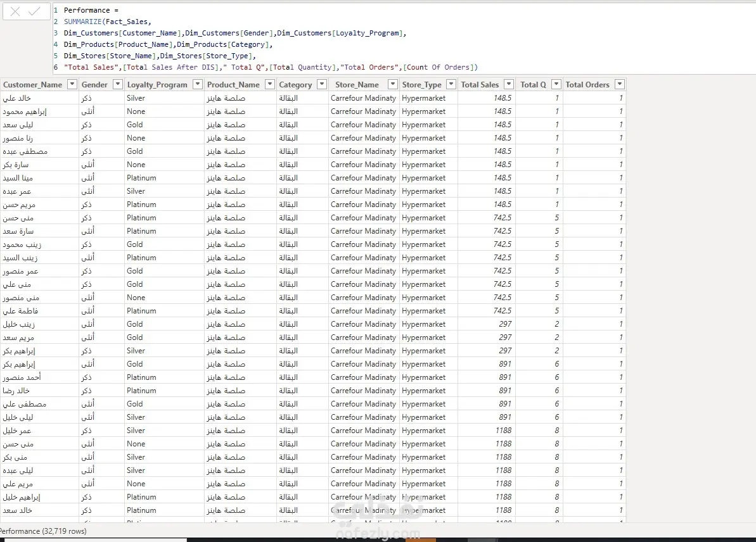Click 'Performance (32,719 rows)' status text

43,531
